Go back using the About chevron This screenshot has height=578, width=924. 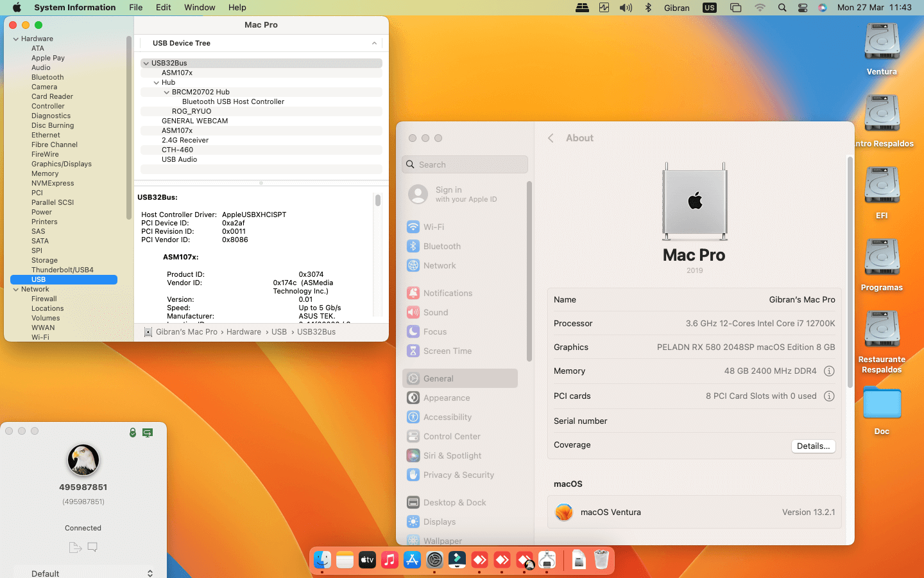(x=551, y=138)
